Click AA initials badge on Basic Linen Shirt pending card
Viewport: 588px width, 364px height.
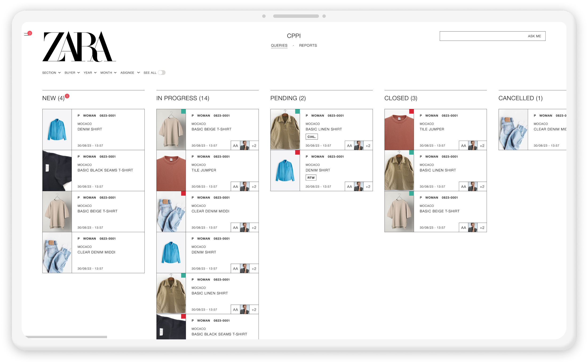tap(349, 146)
